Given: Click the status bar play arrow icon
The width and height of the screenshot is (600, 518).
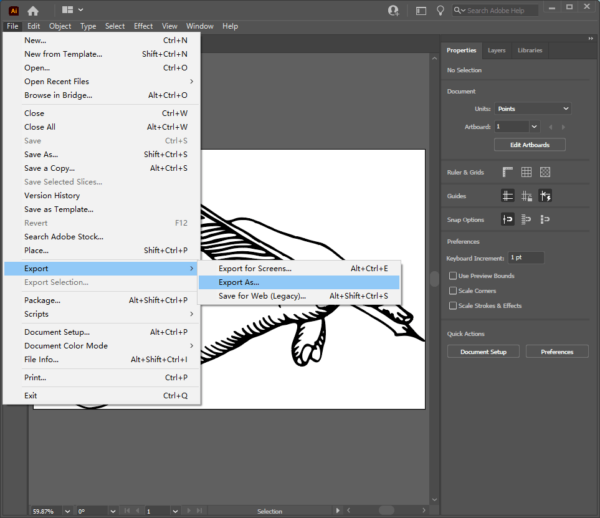Looking at the screenshot, I should click(x=338, y=510).
